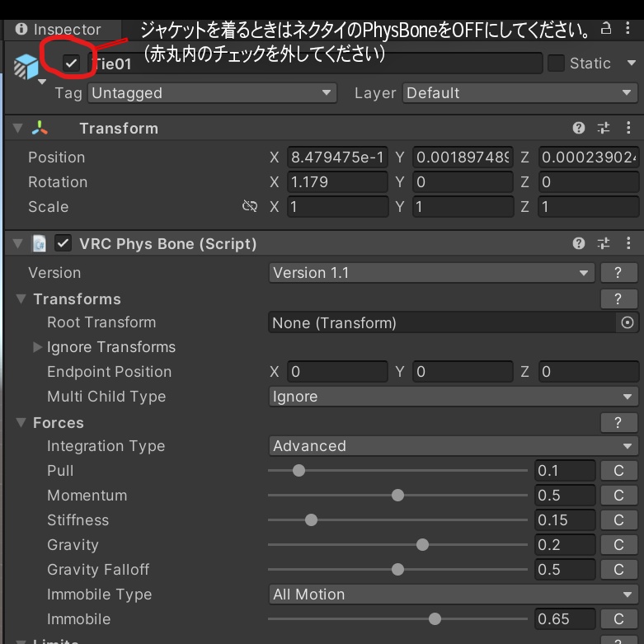Click the Rotation Y field
644x644 pixels.
(x=463, y=182)
